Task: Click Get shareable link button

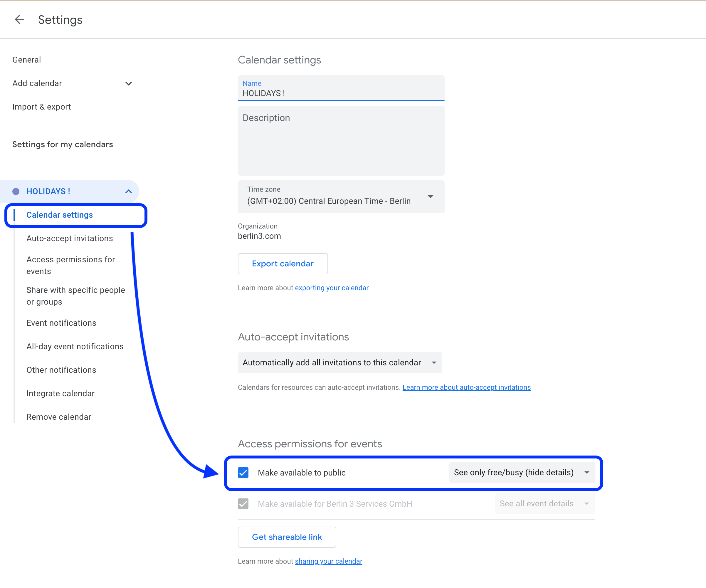Action: click(x=287, y=537)
